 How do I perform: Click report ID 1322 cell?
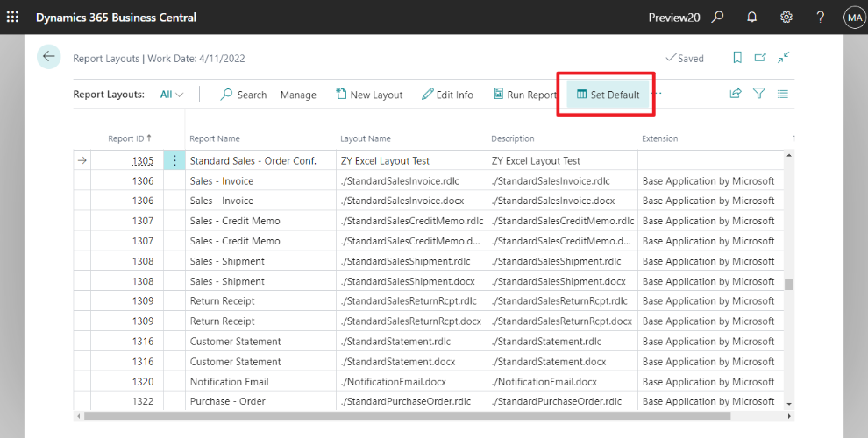(x=127, y=401)
